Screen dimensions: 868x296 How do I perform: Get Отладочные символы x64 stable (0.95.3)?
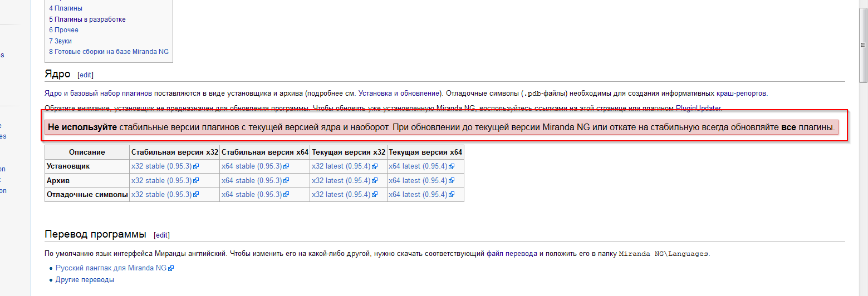(255, 195)
